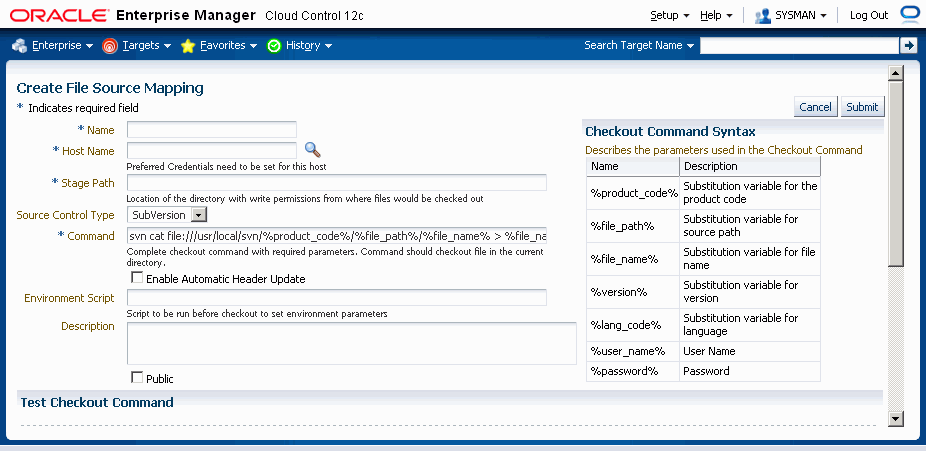Viewport: 926px width, 451px height.
Task: Click into the Command field
Action: [x=337, y=236]
